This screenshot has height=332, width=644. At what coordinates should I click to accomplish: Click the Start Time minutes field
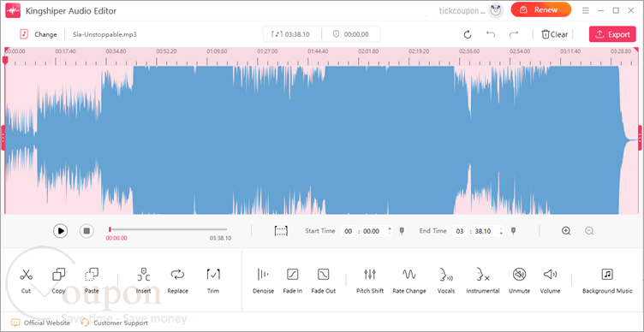(349, 231)
